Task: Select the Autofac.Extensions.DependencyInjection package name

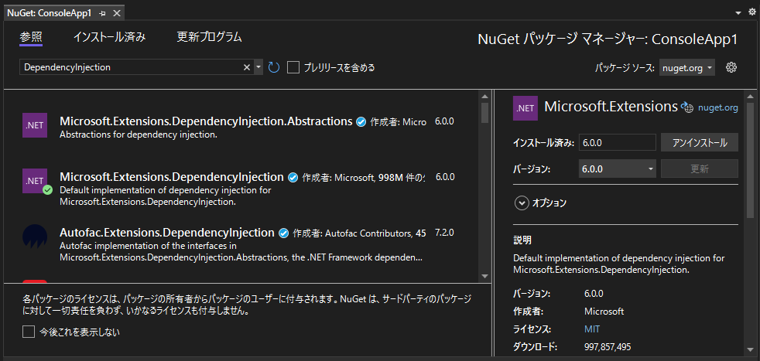Action: point(167,233)
